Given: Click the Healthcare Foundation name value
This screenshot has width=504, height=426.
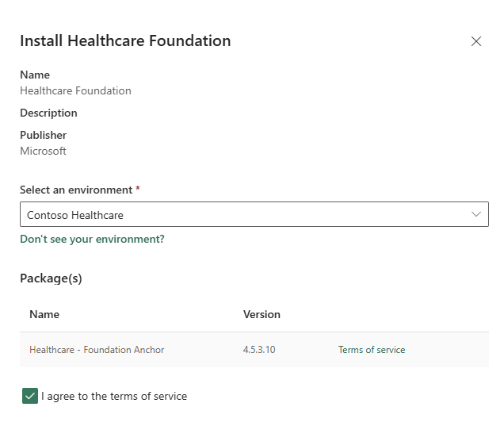Looking at the screenshot, I should [x=75, y=90].
